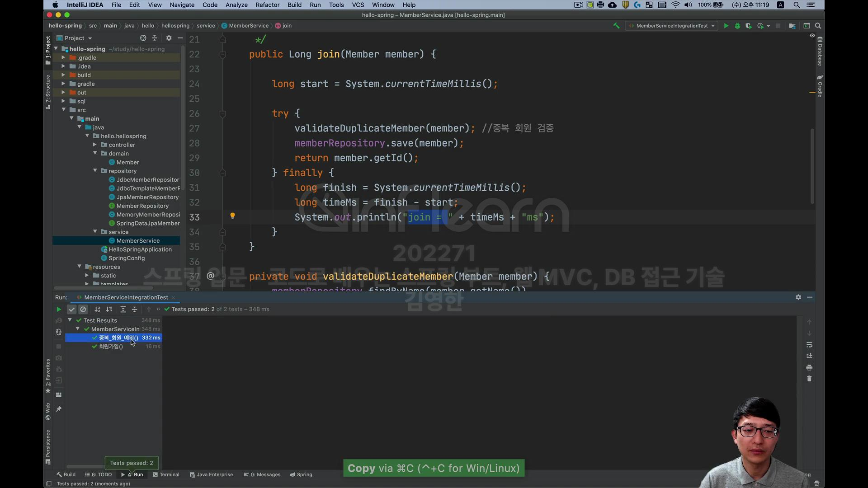Open MemberRepository in the project tree
The height and width of the screenshot is (488, 868).
click(x=142, y=206)
